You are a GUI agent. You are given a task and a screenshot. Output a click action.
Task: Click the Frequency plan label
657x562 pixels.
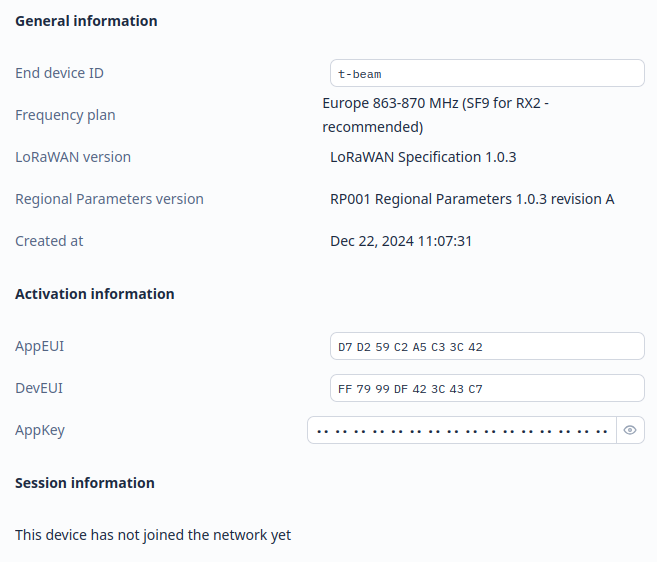pyautogui.click(x=65, y=115)
